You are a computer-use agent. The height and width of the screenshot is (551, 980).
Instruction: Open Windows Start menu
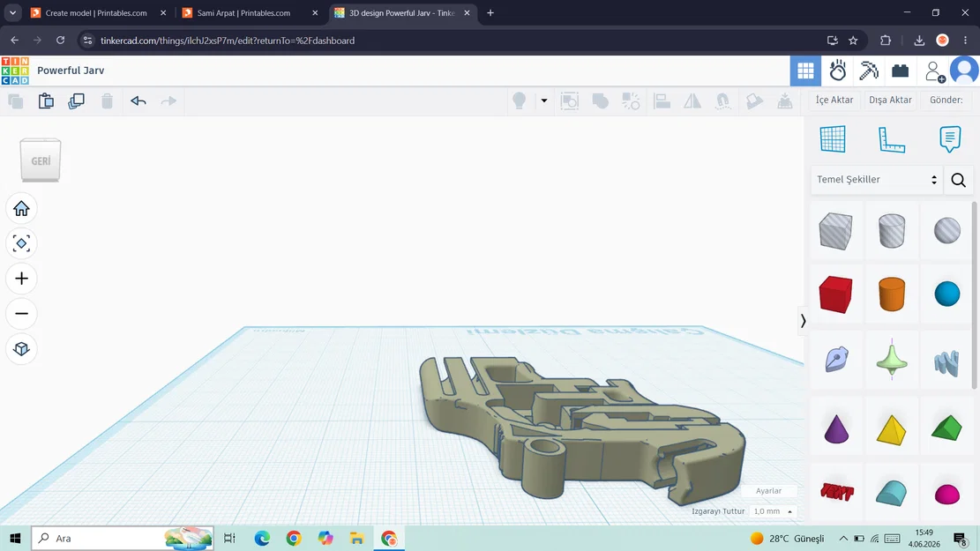click(x=15, y=538)
